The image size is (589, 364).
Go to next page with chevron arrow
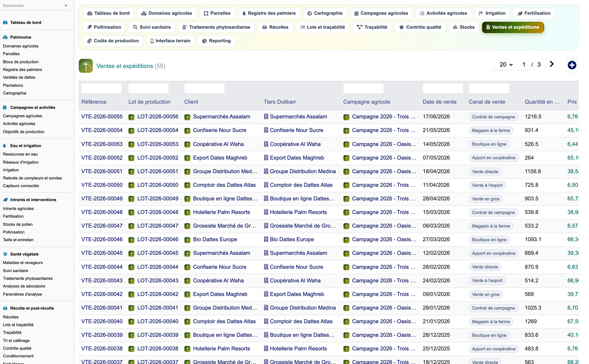click(551, 64)
